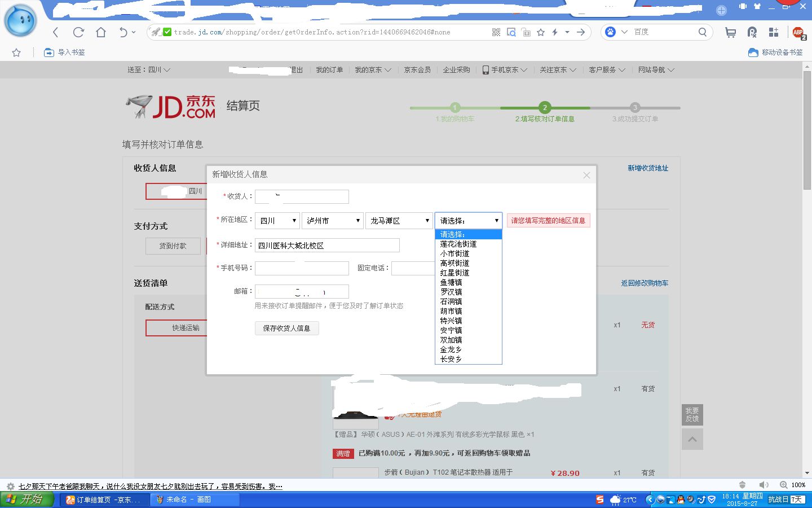Select 高坝街道 from list
The height and width of the screenshot is (508, 812).
[468, 263]
